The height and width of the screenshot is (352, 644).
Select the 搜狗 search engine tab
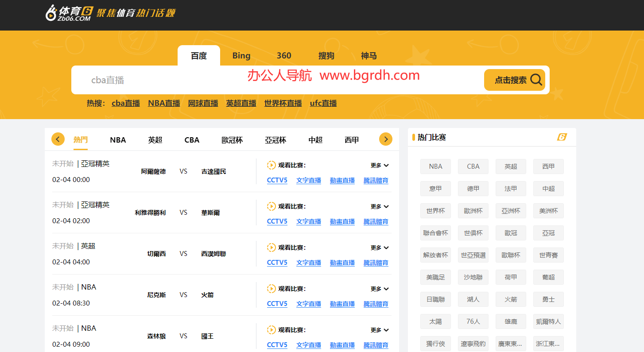point(326,56)
